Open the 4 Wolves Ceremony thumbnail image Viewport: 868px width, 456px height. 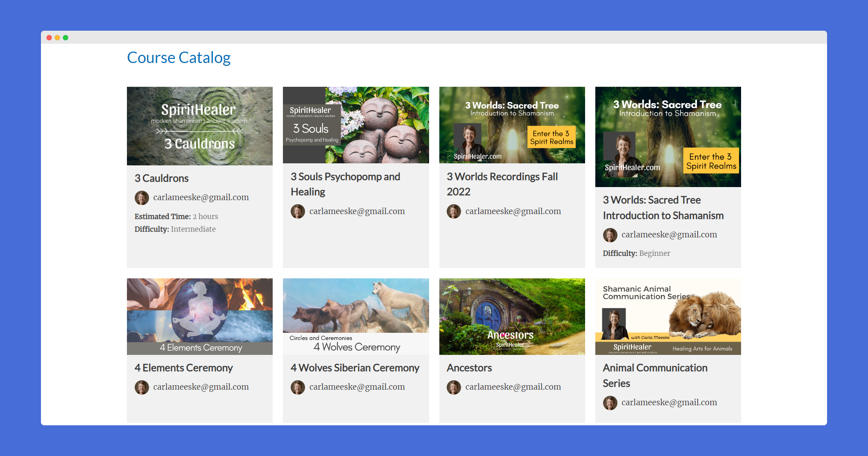(356, 316)
